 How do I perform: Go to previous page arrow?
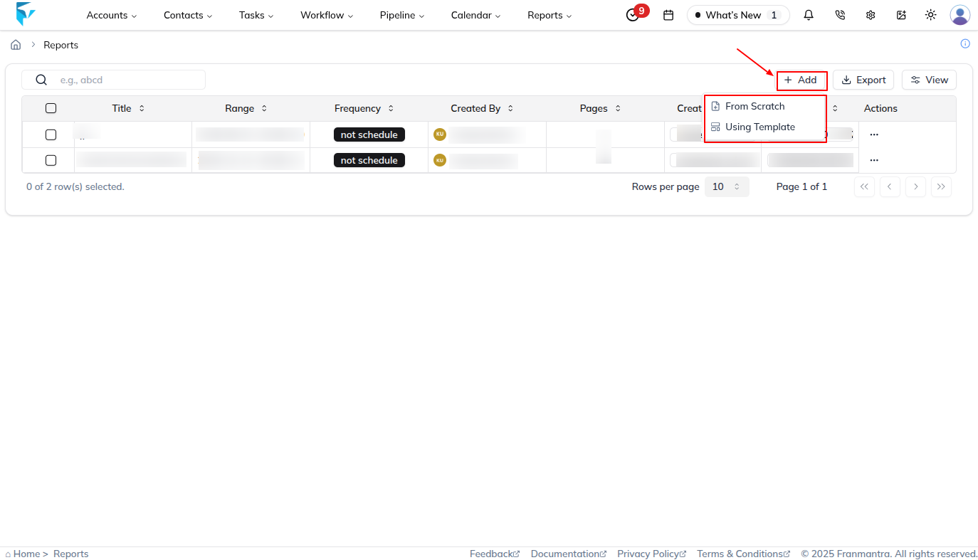click(890, 186)
